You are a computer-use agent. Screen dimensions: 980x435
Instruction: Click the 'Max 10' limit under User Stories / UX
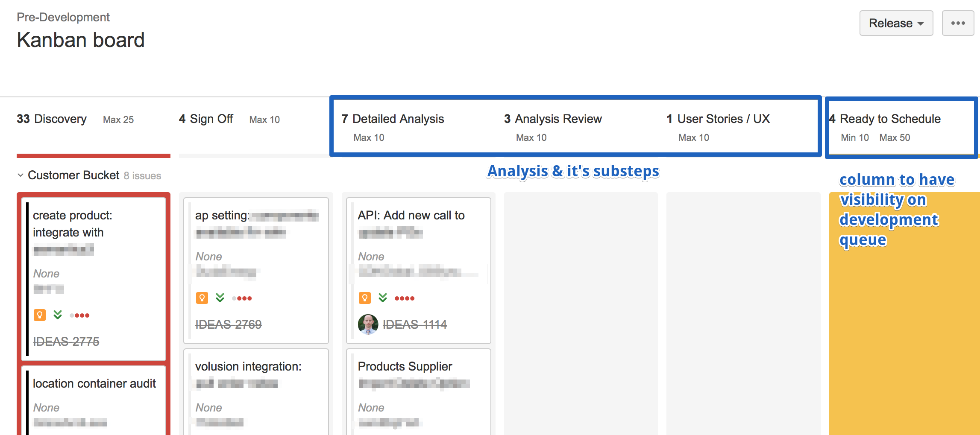click(x=694, y=137)
